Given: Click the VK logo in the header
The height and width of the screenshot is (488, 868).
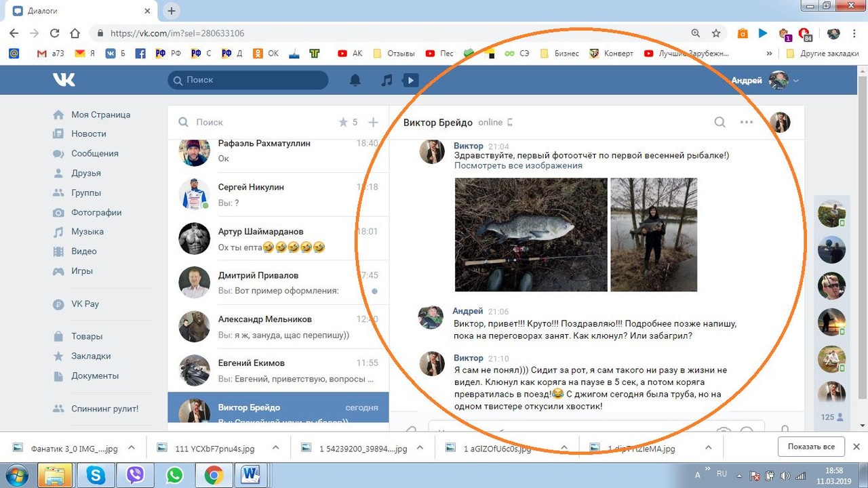Looking at the screenshot, I should (x=64, y=79).
